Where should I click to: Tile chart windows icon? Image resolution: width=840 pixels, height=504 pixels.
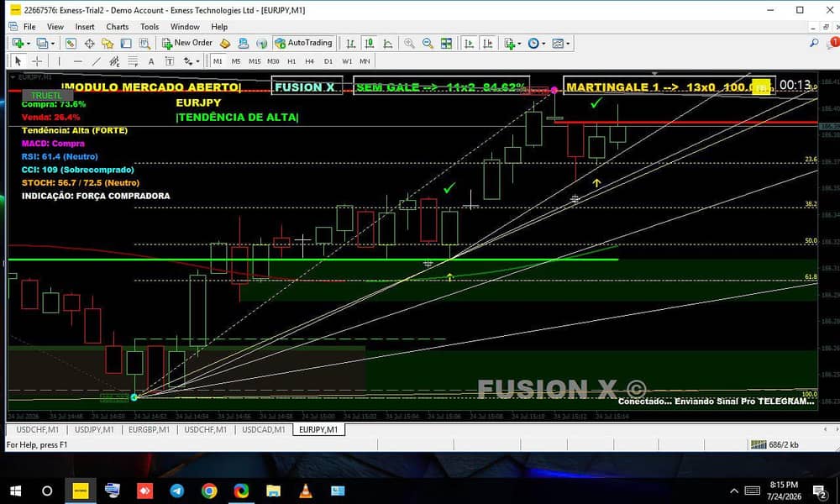[446, 44]
